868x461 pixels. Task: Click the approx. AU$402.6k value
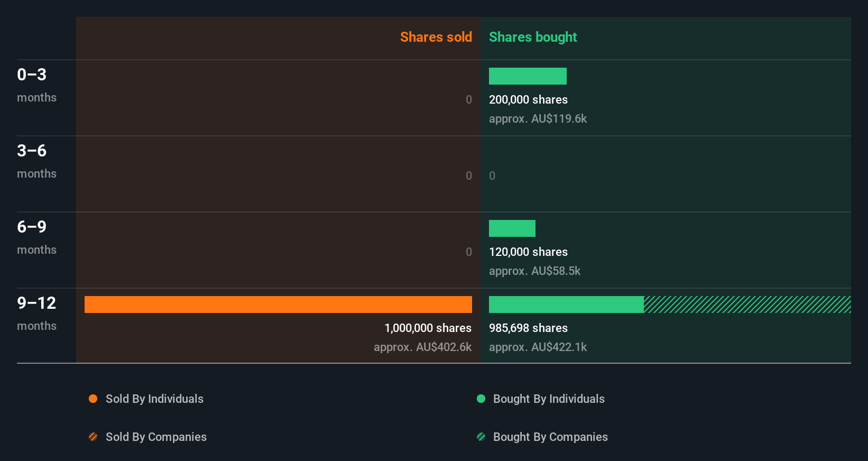[x=422, y=347]
